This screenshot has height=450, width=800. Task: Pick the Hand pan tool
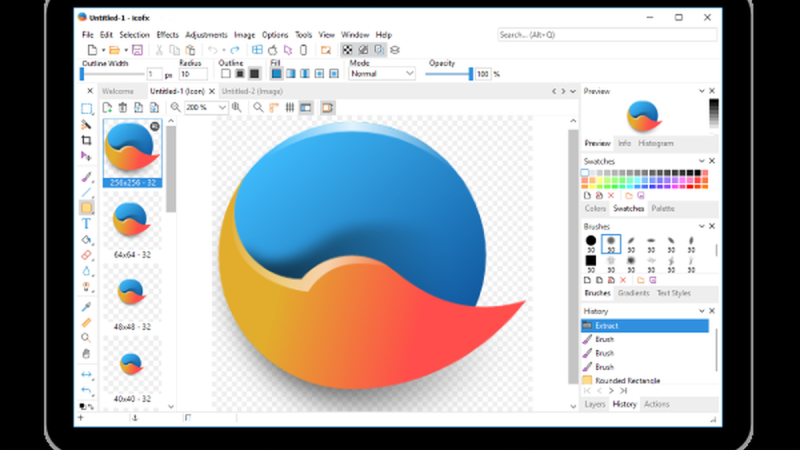coord(86,354)
